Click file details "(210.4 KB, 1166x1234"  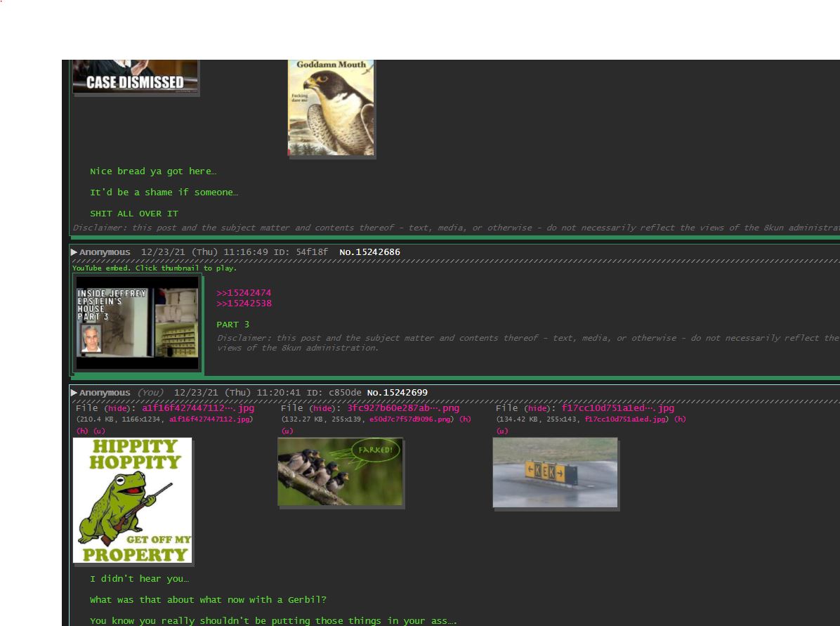(x=119, y=419)
